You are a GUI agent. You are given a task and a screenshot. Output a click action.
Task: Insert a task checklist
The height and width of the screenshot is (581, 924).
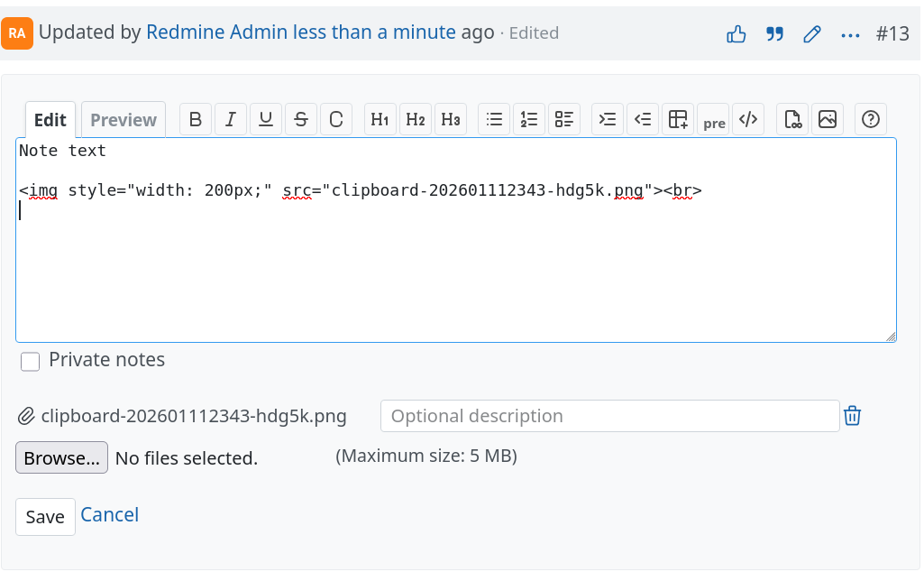564,119
